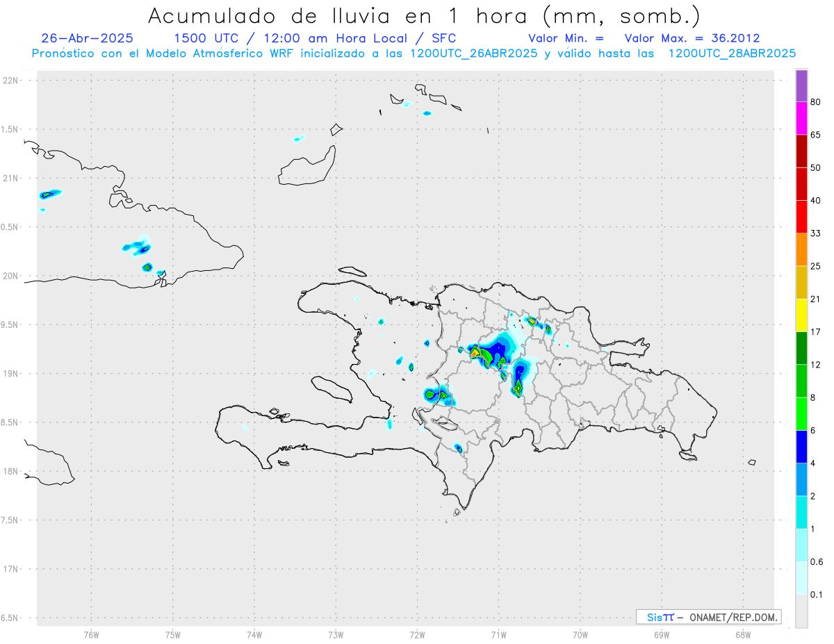834x644 pixels.
Task: Click the colorbar value '25'
Action: (x=816, y=266)
